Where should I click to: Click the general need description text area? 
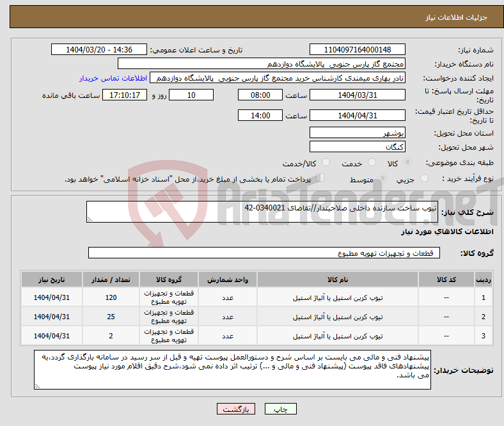pyautogui.click(x=262, y=212)
